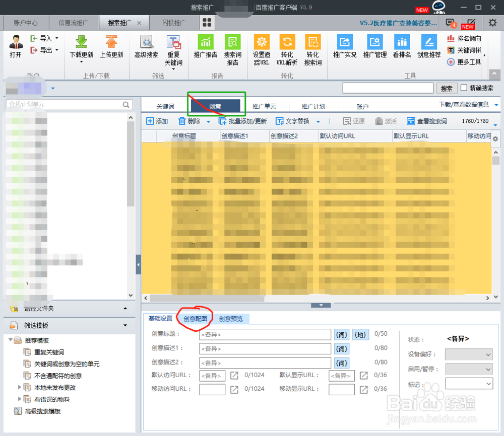Click the app grid icon beside the 闪投推广 tab
The width and height of the screenshot is (504, 436).
tap(207, 23)
